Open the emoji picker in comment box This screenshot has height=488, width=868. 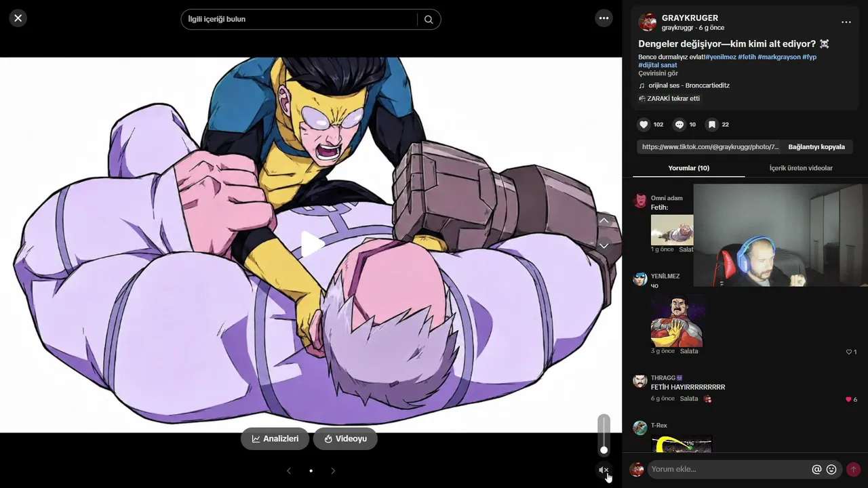[x=831, y=469]
